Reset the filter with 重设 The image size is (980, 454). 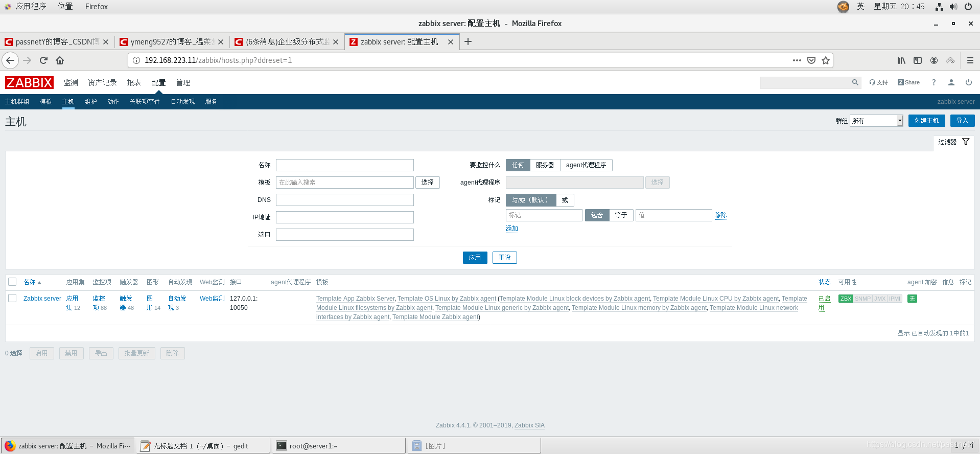[504, 258]
